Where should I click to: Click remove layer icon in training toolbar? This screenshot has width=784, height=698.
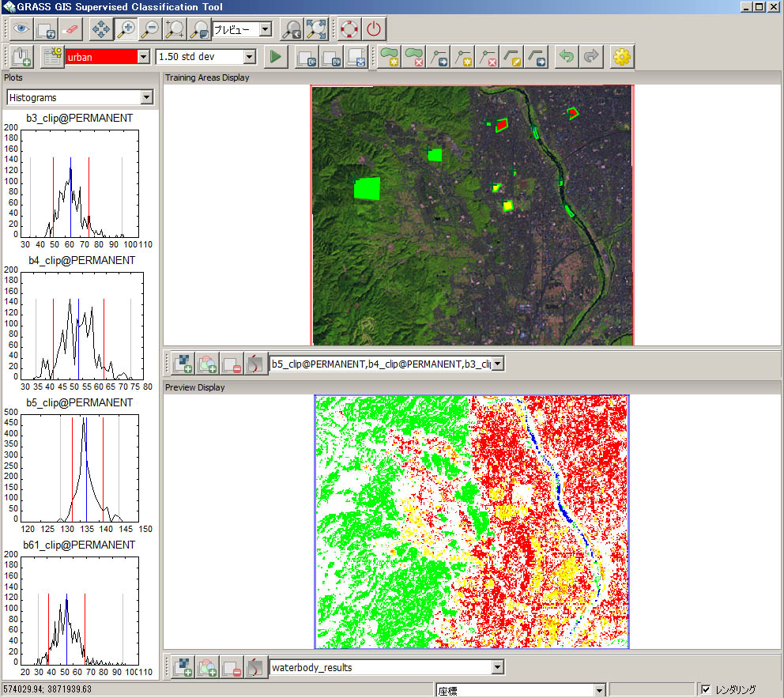[232, 364]
